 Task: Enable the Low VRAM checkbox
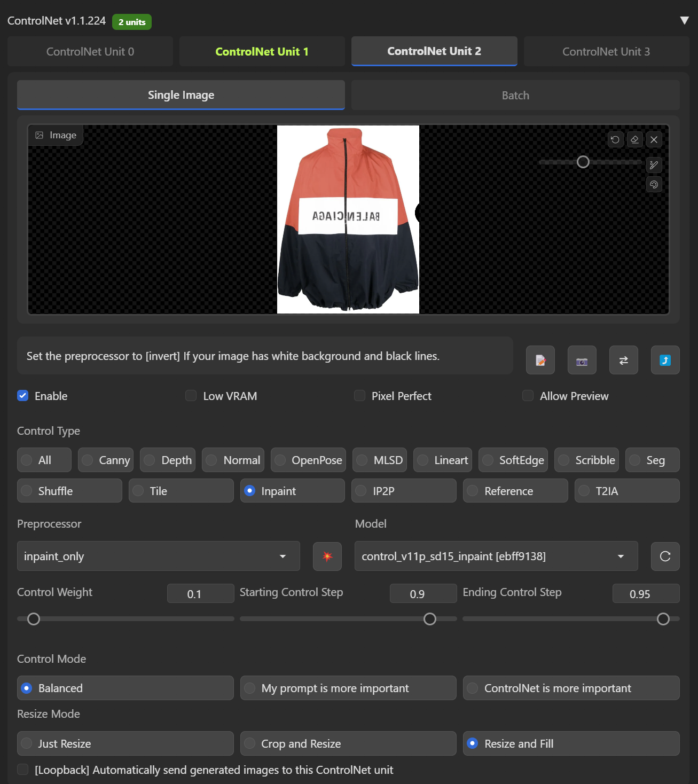[191, 396]
